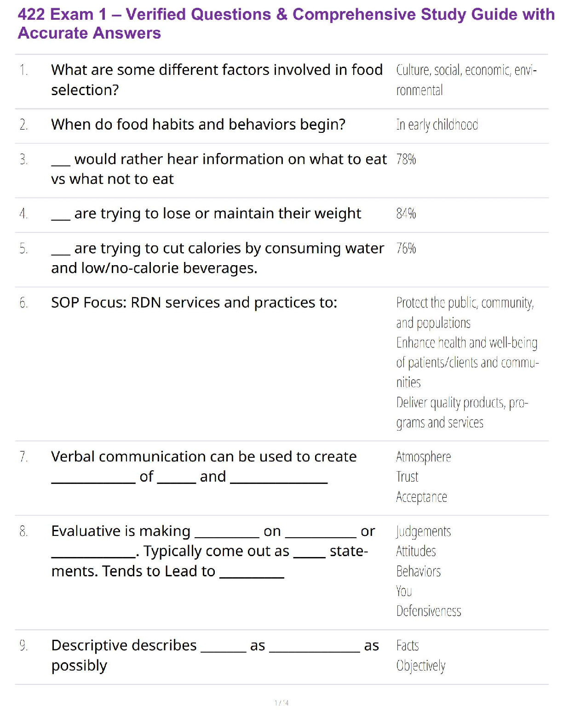Viewport: 563px width, 728px height.
Task: Select the question "When do food habits and behaviors begin?"
Action: 198,125
